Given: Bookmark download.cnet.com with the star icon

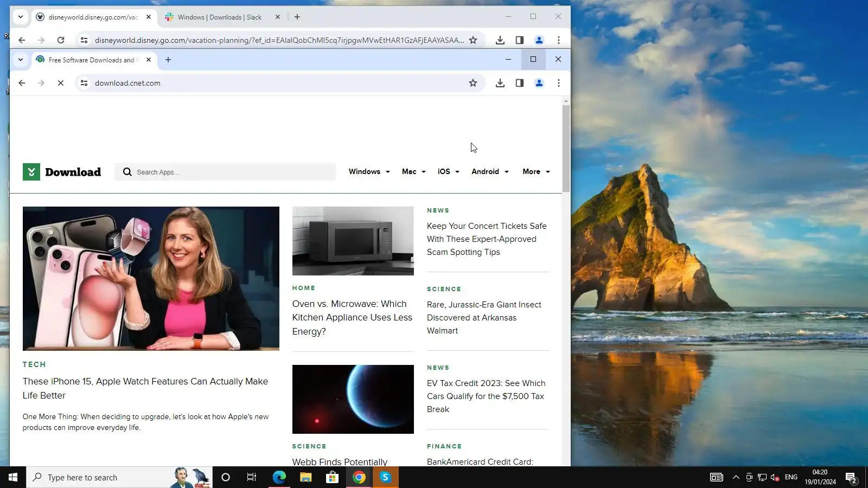Looking at the screenshot, I should [x=473, y=83].
